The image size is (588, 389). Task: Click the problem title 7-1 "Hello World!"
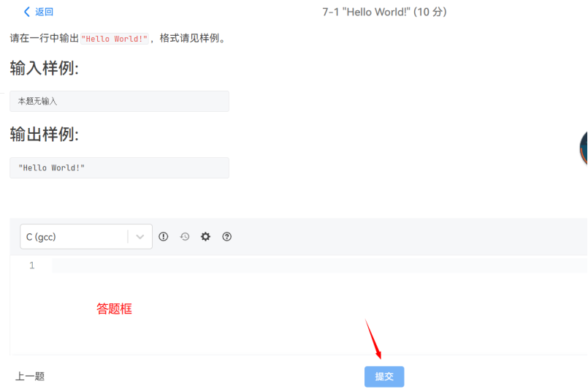(384, 12)
